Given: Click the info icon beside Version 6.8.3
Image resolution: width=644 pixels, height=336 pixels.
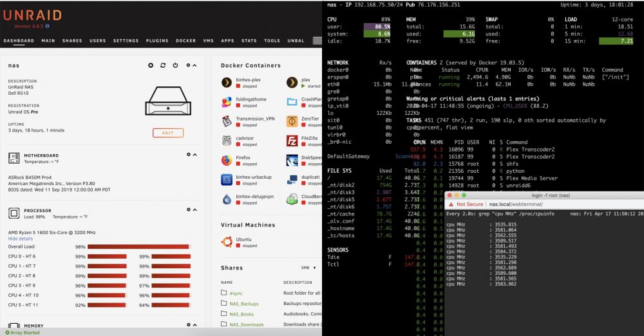Looking at the screenshot, I should [47, 26].
